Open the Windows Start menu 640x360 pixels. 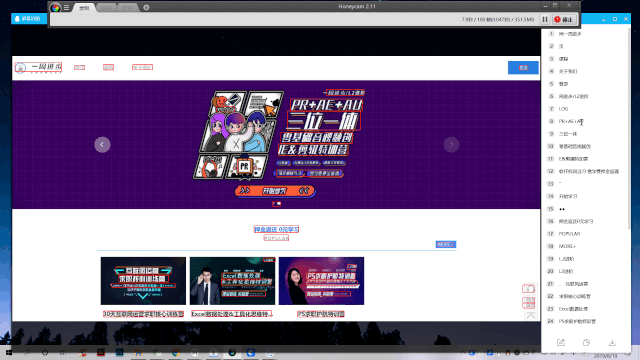9,353
